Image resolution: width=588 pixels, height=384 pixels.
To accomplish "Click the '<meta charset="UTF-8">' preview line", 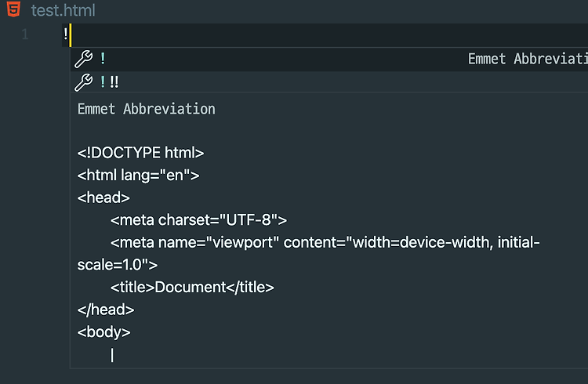I will coord(198,220).
